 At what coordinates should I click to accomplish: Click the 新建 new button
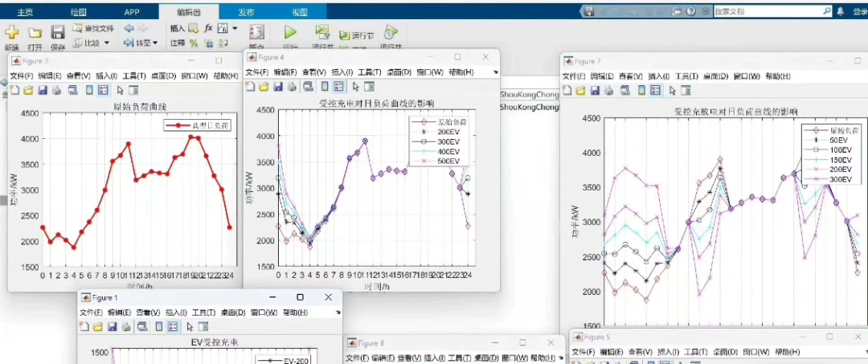tap(11, 38)
